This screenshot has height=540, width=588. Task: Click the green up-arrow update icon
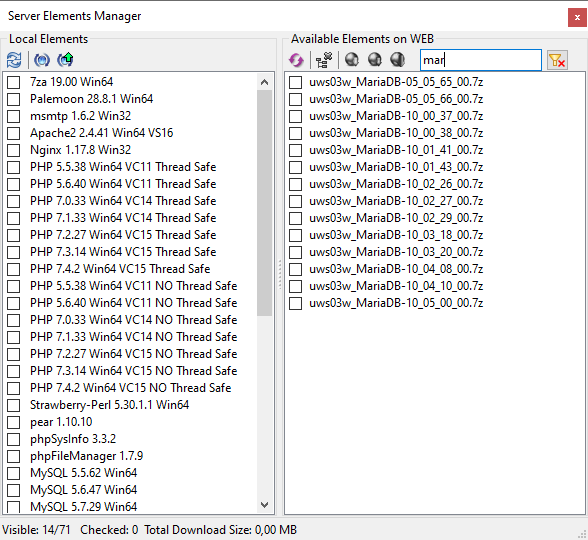(65, 60)
